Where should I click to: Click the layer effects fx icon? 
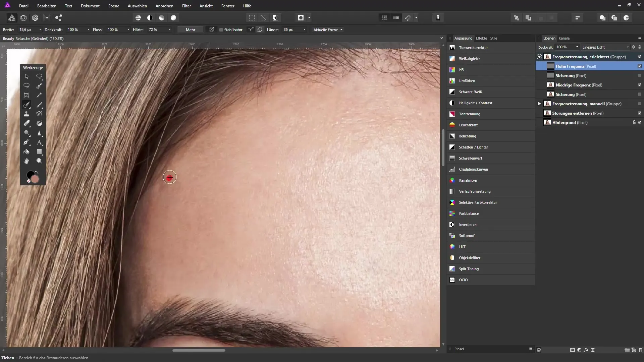click(x=586, y=350)
